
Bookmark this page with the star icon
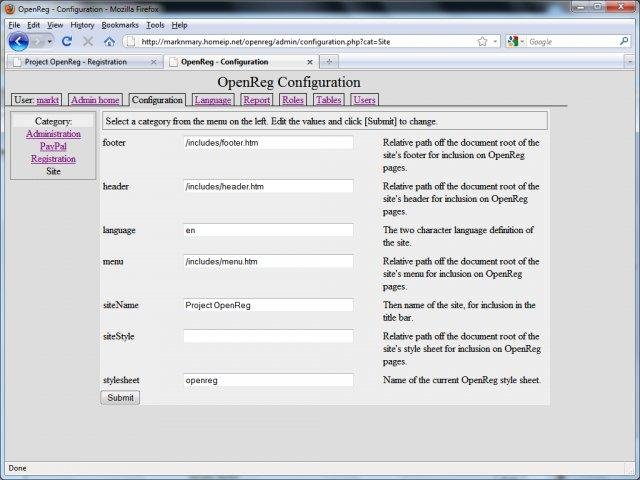[x=482, y=41]
